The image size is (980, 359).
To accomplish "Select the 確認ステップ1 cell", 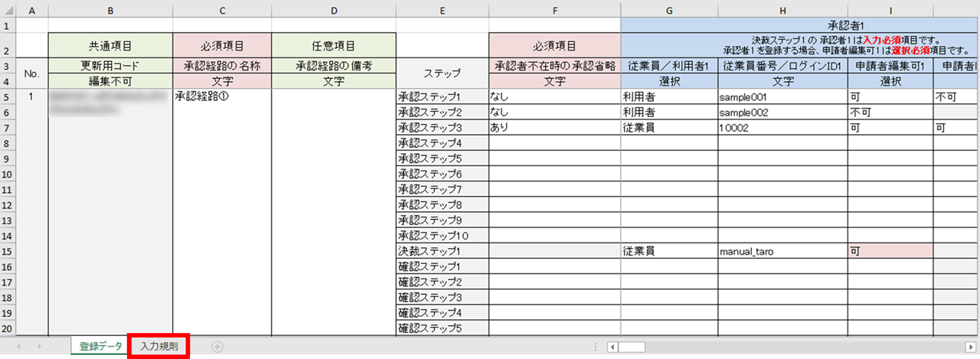I will click(443, 266).
